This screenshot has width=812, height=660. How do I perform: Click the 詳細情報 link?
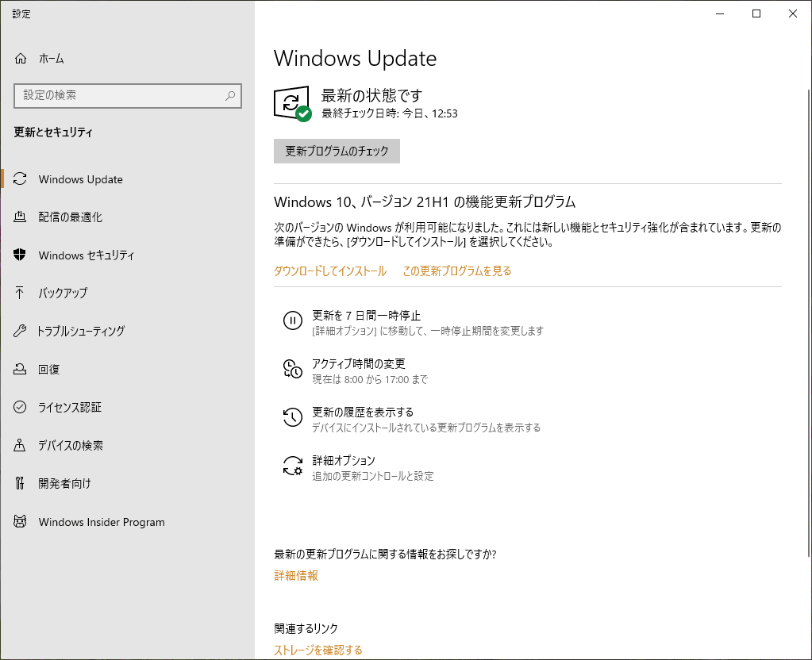coord(296,576)
